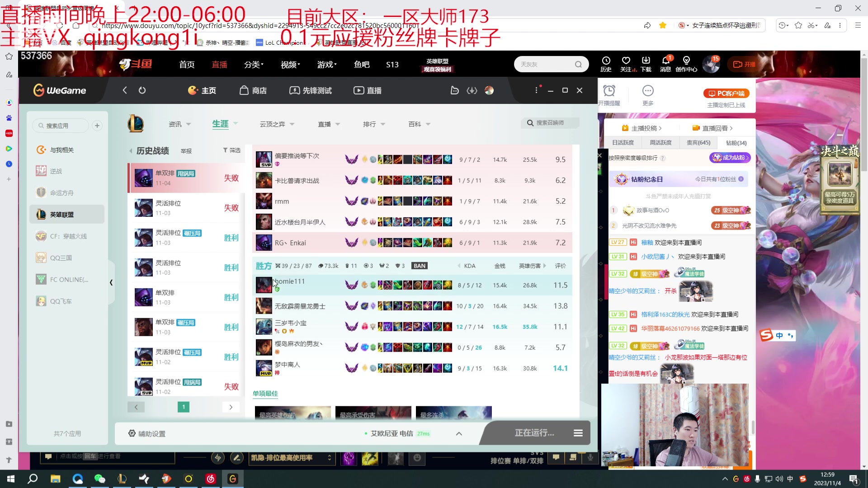The height and width of the screenshot is (488, 868).
Task: Go to previous match history page
Action: tap(136, 407)
